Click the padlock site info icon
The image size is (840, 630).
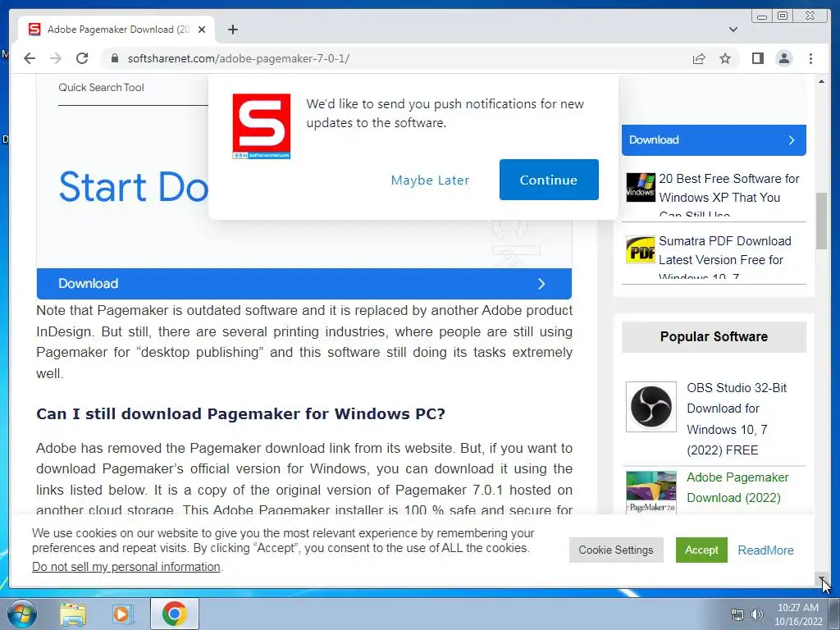(x=114, y=58)
